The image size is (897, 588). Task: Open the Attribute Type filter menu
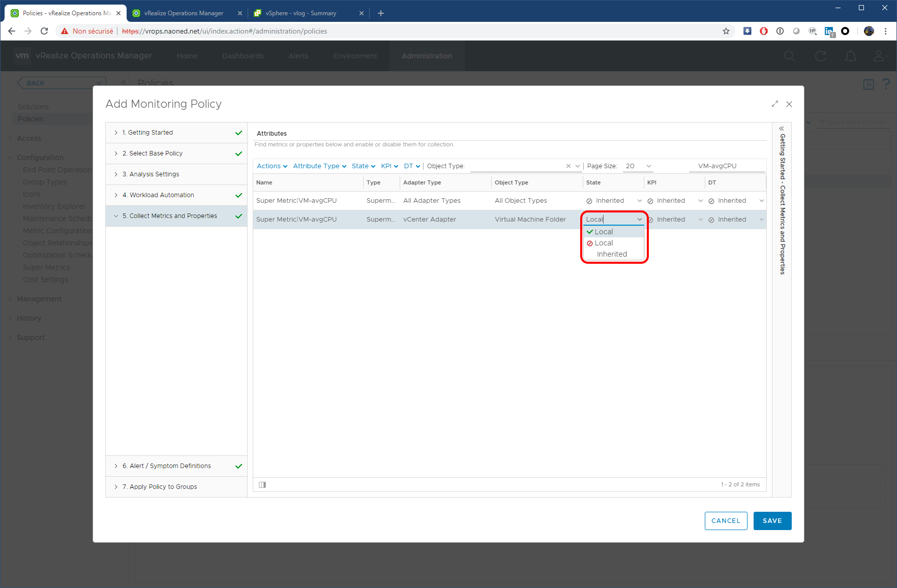point(319,166)
